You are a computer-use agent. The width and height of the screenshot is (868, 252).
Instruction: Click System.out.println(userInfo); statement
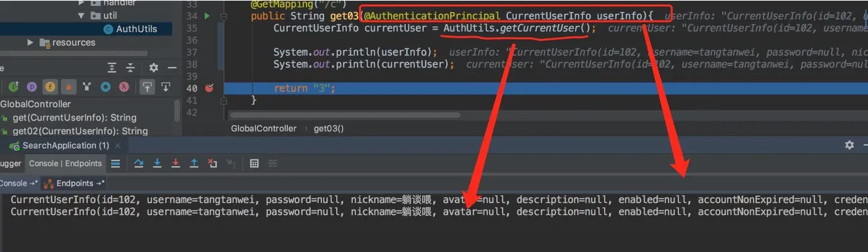click(356, 52)
